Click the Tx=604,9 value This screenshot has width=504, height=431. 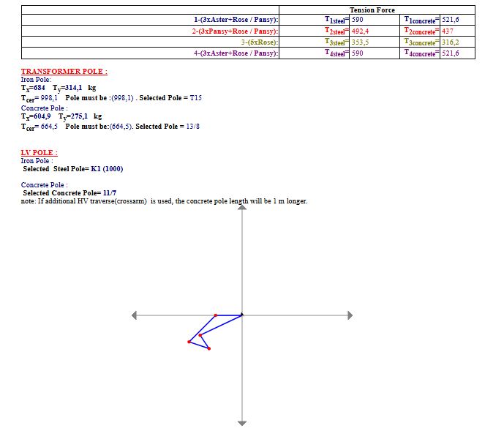pos(36,116)
